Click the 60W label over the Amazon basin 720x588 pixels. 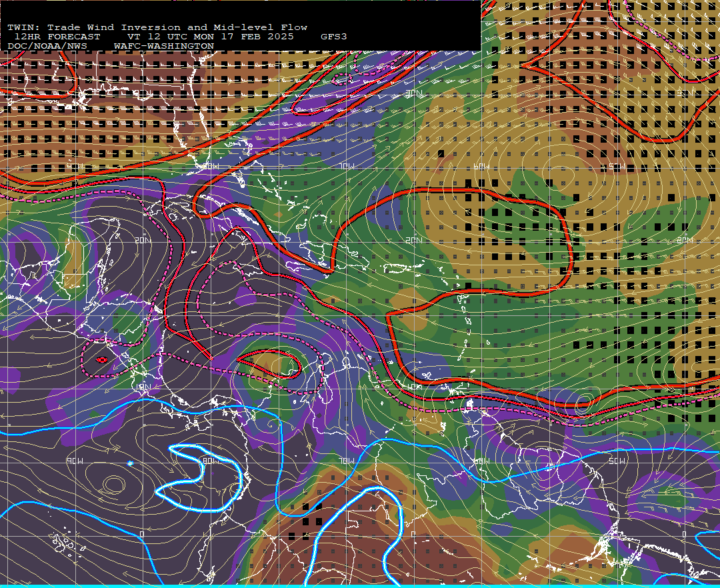click(481, 461)
